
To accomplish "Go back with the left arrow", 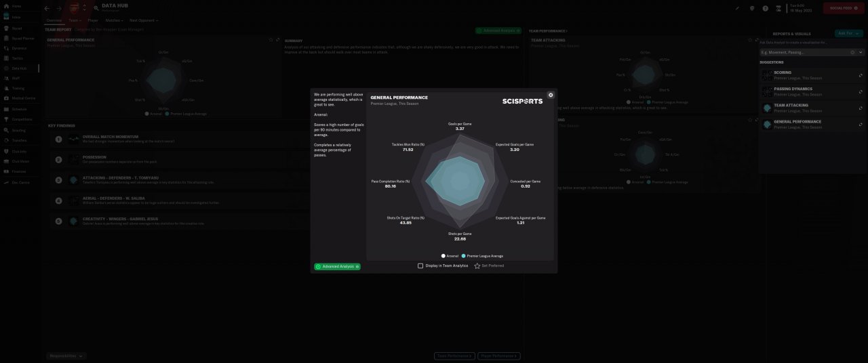I will [47, 8].
